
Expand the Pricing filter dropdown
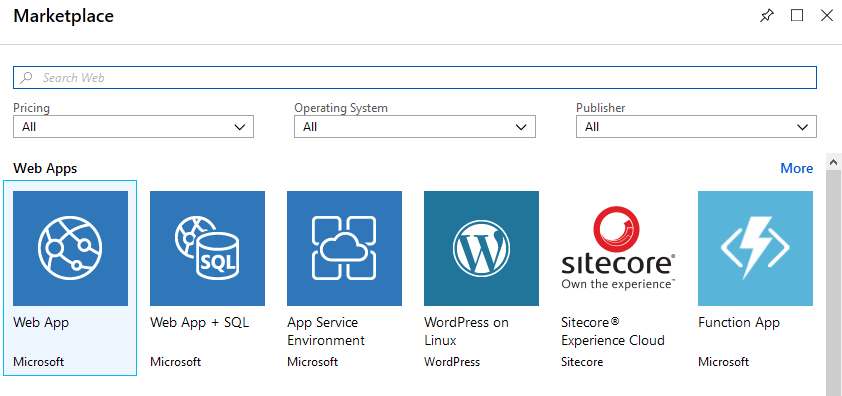133,127
